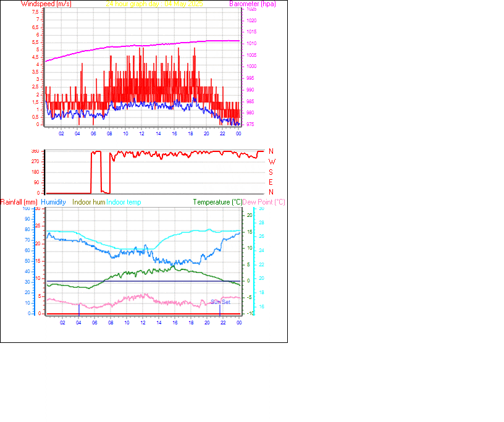The height and width of the screenshot is (422, 504).
Task: Click the 1000 barometer axis value
Action: tap(251, 66)
